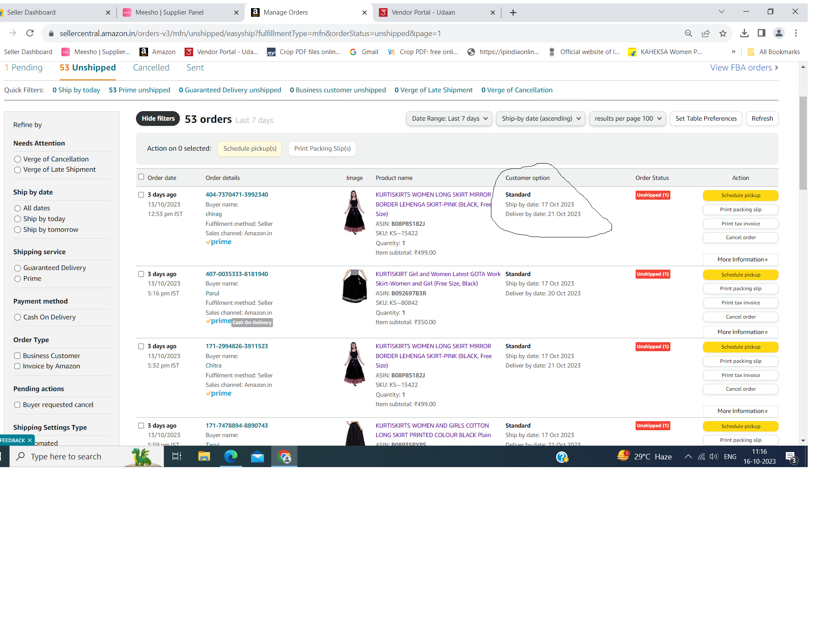Open the notification center icon
The image size is (824, 644).
pos(791,457)
